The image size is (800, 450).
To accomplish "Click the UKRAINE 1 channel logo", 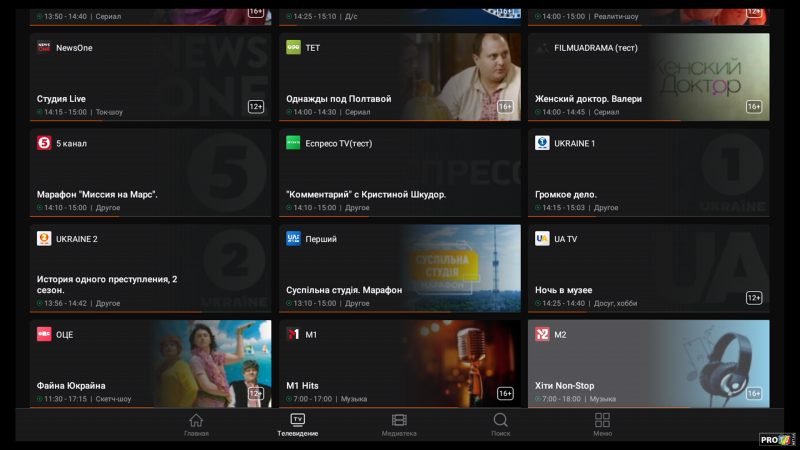I will click(542, 143).
